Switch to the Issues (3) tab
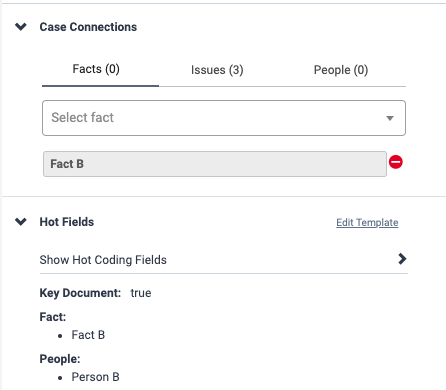The image size is (446, 390). 217,70
